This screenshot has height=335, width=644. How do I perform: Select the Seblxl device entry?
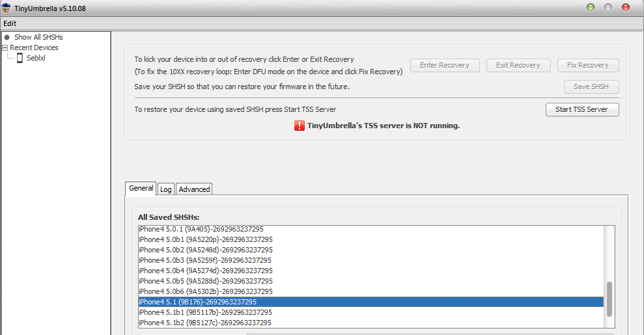(x=36, y=59)
